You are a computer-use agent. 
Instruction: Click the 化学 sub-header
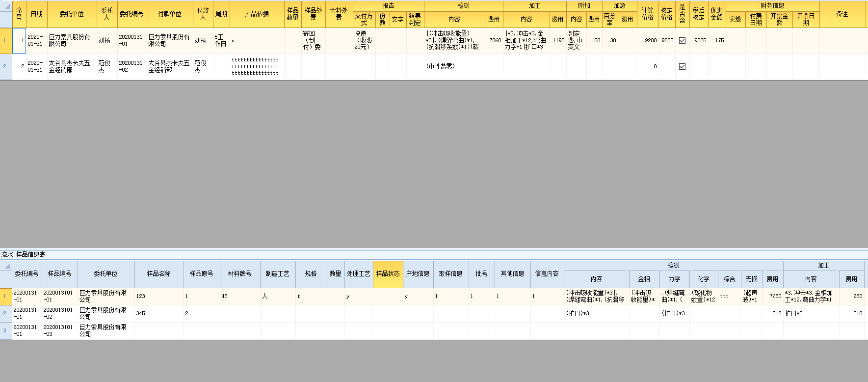click(x=704, y=279)
